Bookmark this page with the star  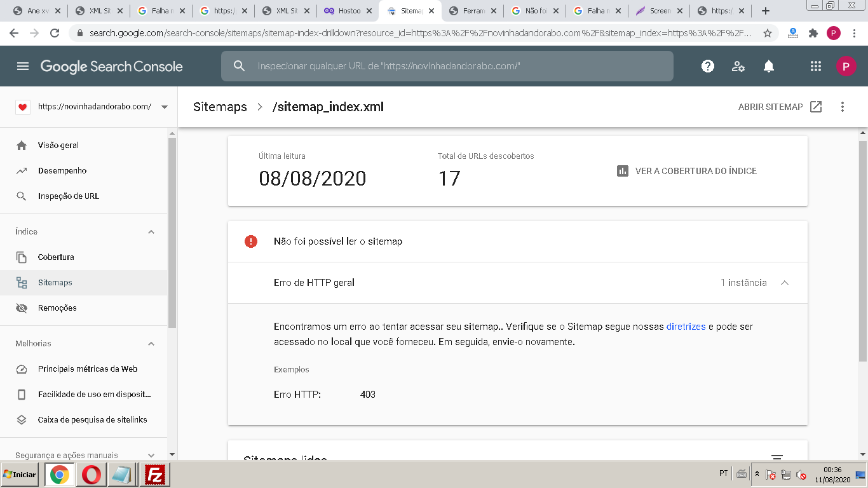[x=768, y=33]
